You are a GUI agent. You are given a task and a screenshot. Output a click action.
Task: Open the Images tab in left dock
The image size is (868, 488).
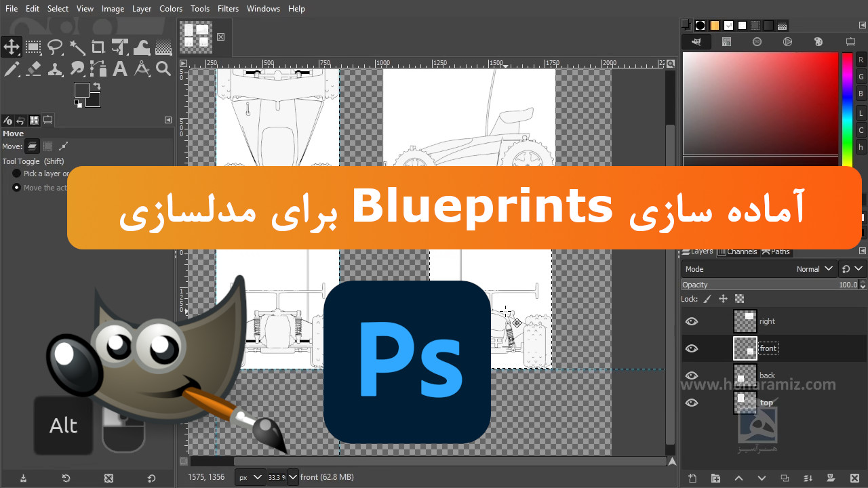click(35, 120)
